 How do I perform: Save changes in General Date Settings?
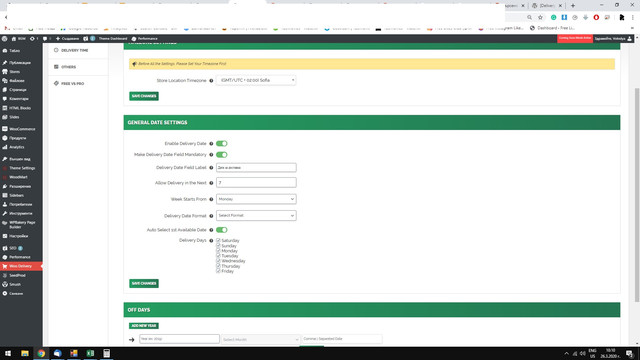click(x=144, y=283)
